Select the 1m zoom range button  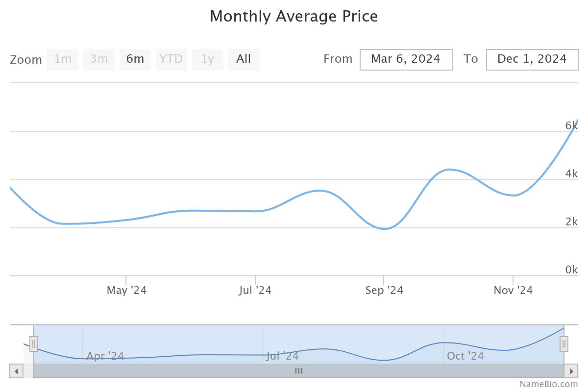[x=63, y=59]
